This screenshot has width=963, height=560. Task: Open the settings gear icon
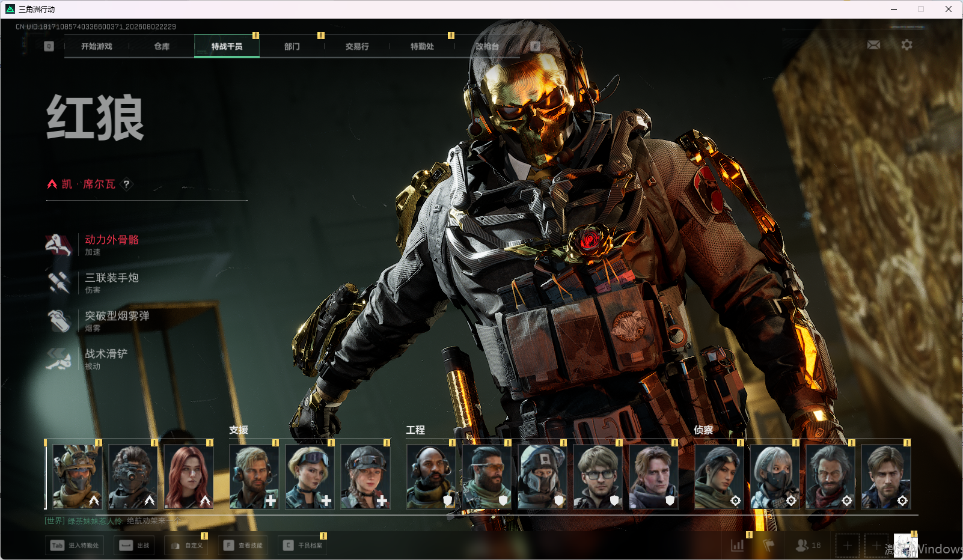(906, 45)
